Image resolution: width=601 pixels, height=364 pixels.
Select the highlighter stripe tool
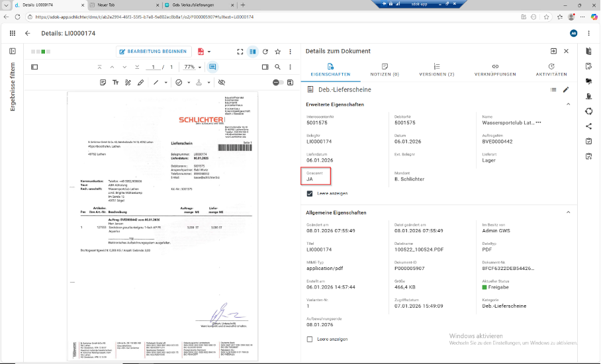[x=128, y=82]
